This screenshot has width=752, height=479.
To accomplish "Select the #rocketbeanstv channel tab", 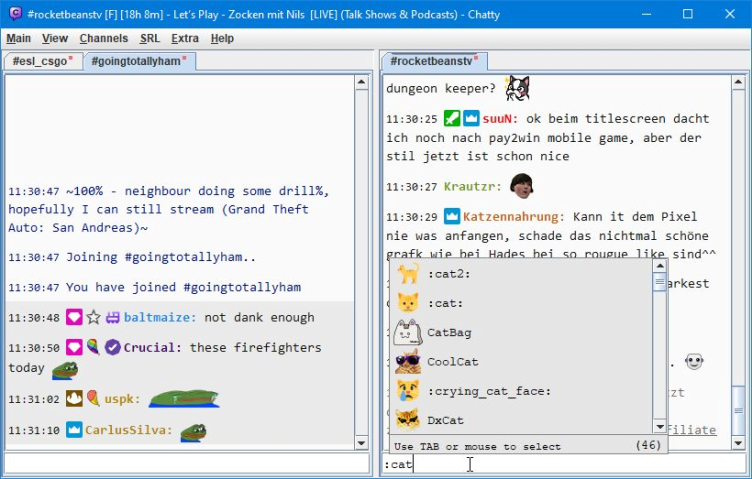I will 431,61.
